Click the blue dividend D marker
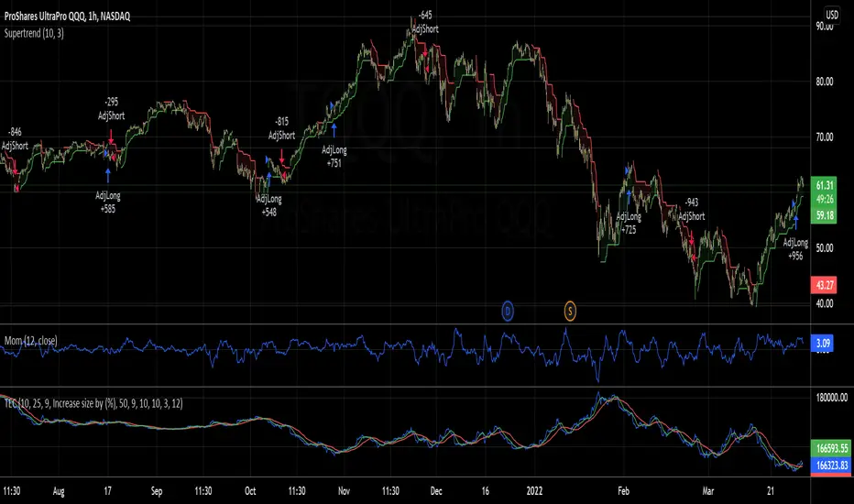 (509, 312)
